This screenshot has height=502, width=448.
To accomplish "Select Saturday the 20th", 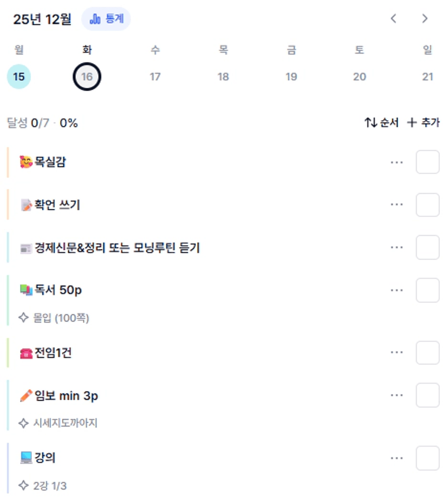I will pos(359,77).
